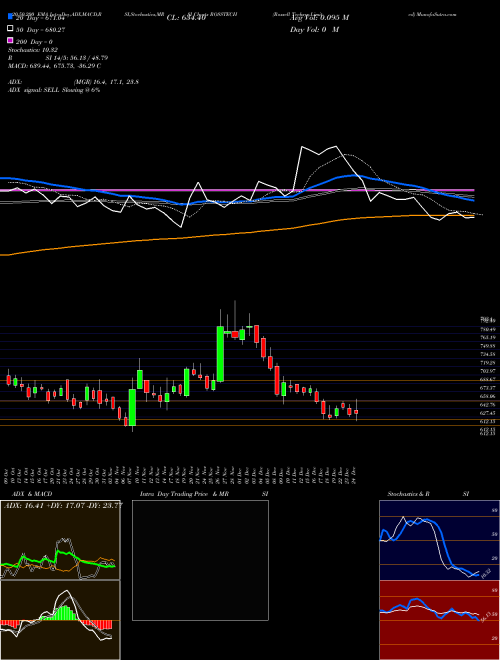Click the orange long-term moving average line
500x660 pixels.
click(236, 234)
